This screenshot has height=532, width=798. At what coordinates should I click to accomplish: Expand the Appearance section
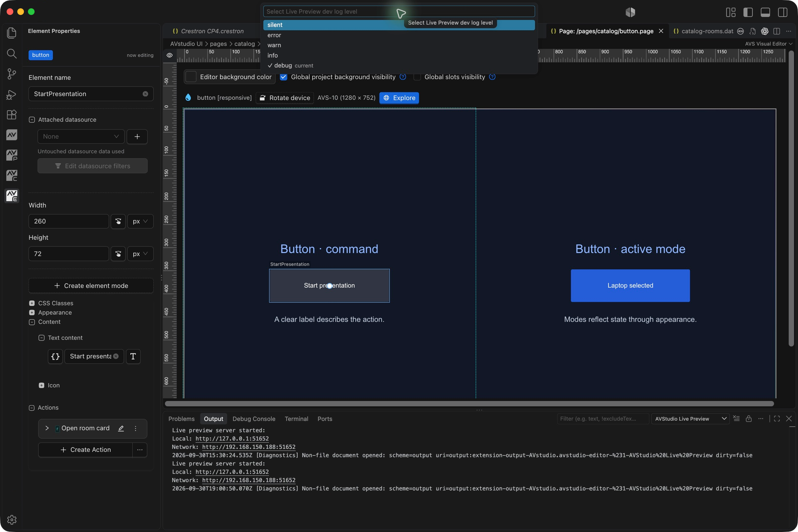(x=32, y=313)
